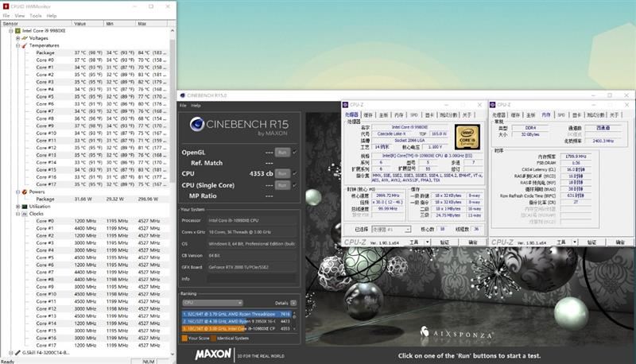Click the right CPU-Z window title icon
Viewport: 636px width, 364px height.
[x=493, y=105]
